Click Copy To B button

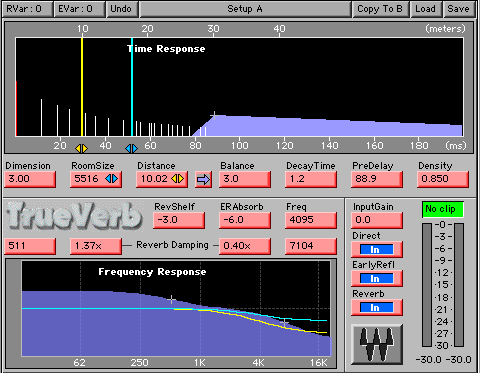tap(380, 9)
